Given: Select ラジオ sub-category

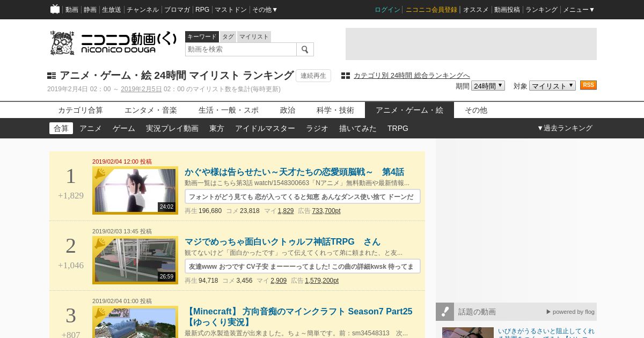Looking at the screenshot, I should [x=317, y=128].
